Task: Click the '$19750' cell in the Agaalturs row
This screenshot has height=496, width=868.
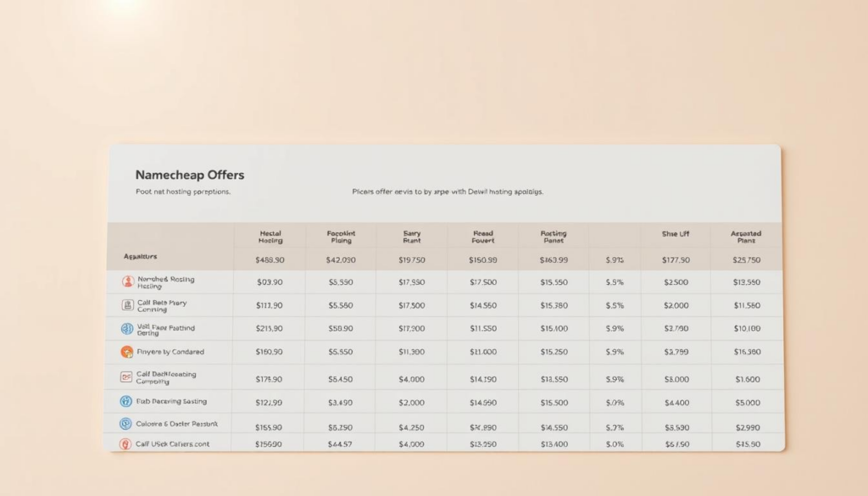Action: (412, 259)
